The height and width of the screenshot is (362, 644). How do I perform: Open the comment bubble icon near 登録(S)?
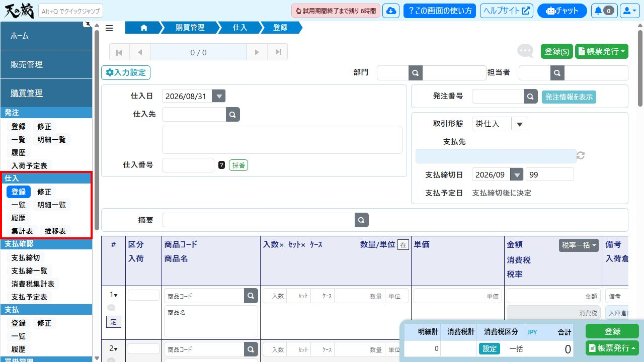[525, 51]
